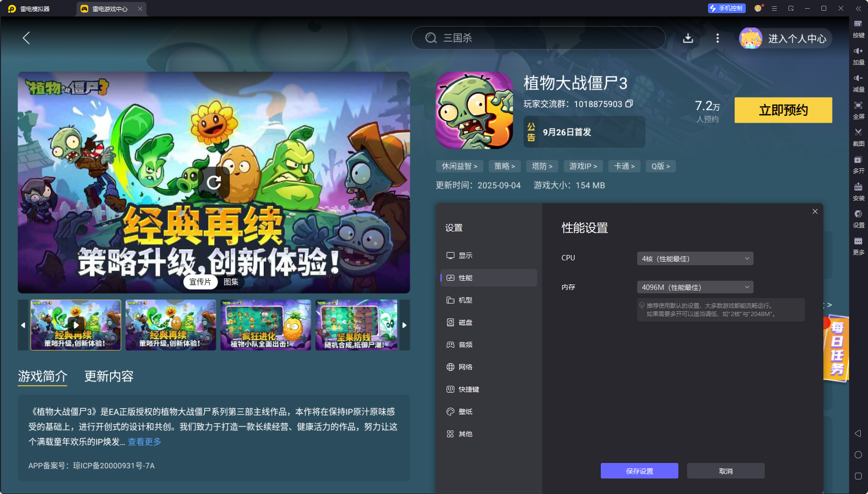Decrease volume with 减量 icon
Image resolution: width=868 pixels, height=494 pixels.
click(x=858, y=83)
